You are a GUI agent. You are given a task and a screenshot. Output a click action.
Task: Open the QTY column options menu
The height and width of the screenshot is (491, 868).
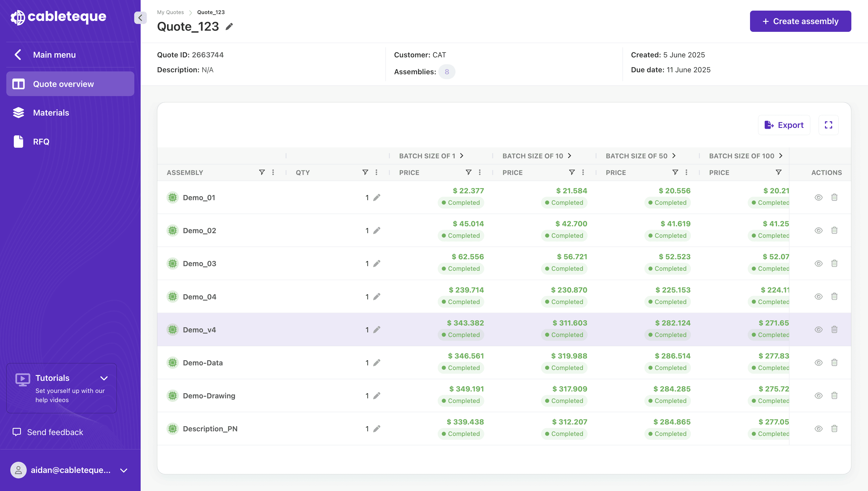[x=376, y=172]
